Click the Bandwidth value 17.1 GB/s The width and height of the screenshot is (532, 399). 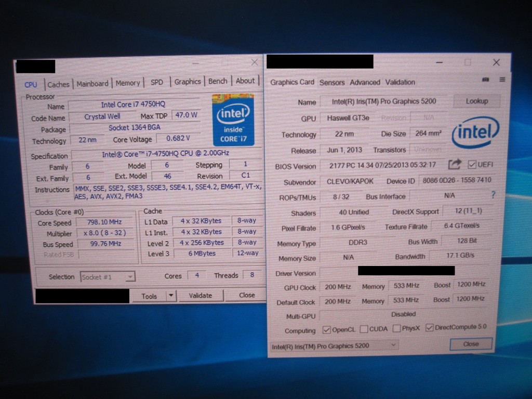[460, 256]
